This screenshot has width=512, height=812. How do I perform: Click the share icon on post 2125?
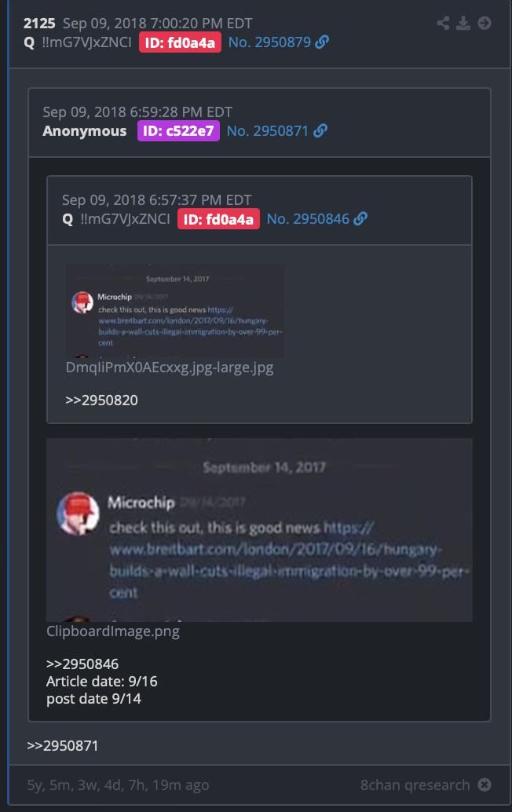(443, 23)
